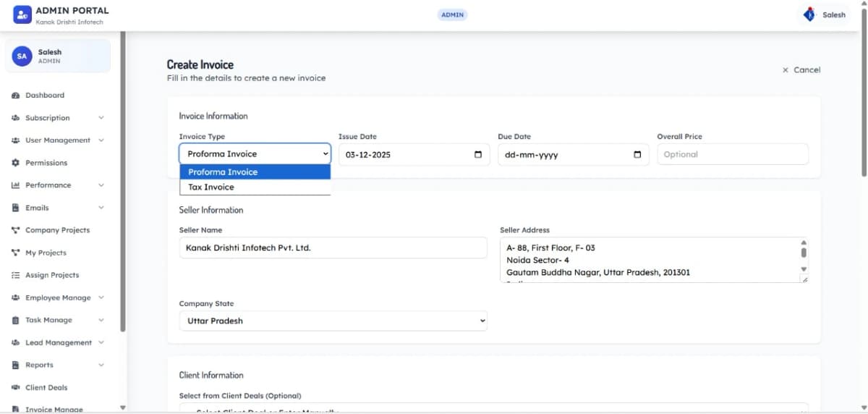Click the Due Date field
868x414 pixels.
(x=573, y=154)
